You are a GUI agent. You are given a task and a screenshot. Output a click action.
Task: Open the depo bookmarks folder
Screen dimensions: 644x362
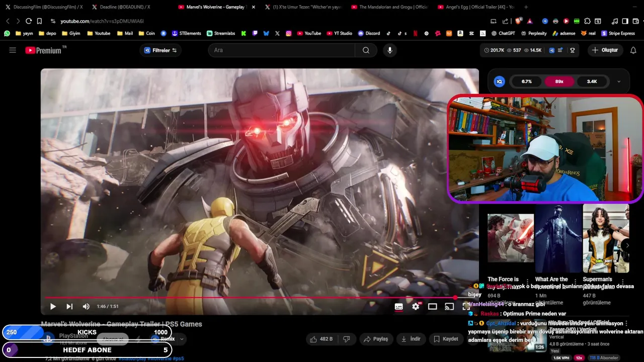click(x=46, y=33)
